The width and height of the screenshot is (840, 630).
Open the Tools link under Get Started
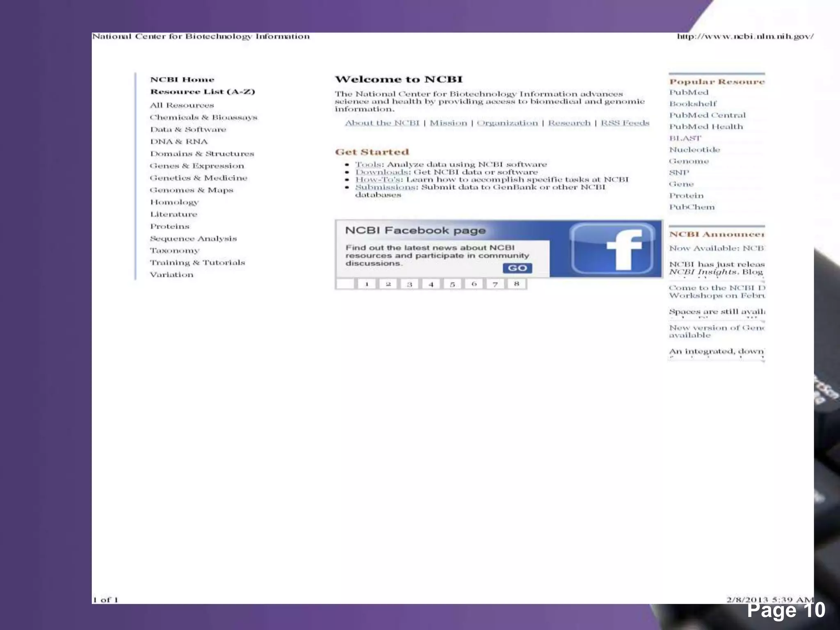[368, 164]
